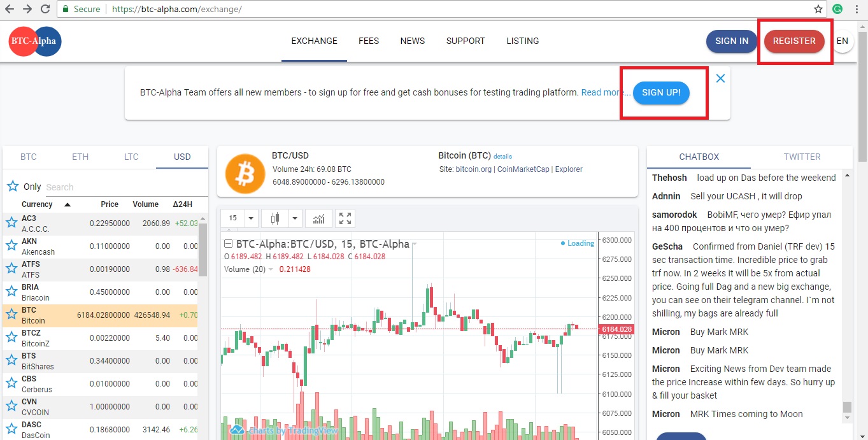This screenshot has width=868, height=440.
Task: Switch to the TWITTER tab
Action: 802,157
